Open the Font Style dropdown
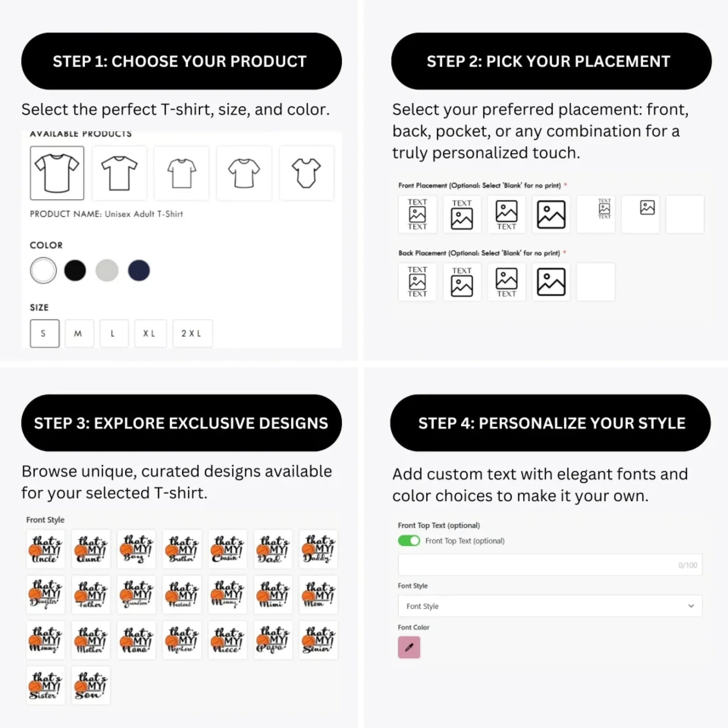Screen dimensions: 728x728 tap(550, 606)
